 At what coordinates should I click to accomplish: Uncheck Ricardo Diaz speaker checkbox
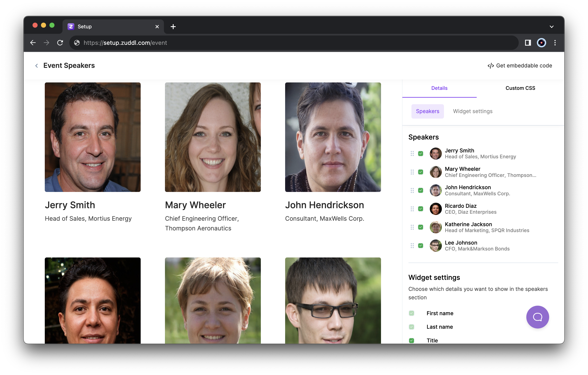point(421,209)
